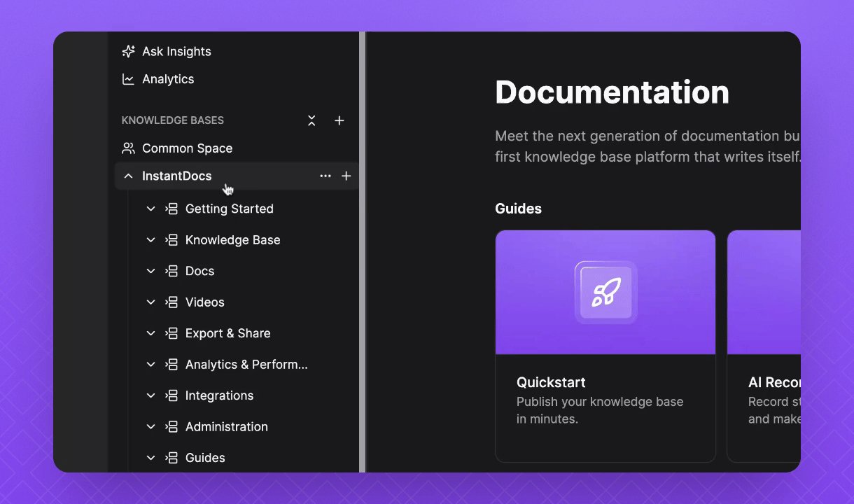Add a new knowledge base with plus icon
The width and height of the screenshot is (854, 504).
pyautogui.click(x=339, y=120)
